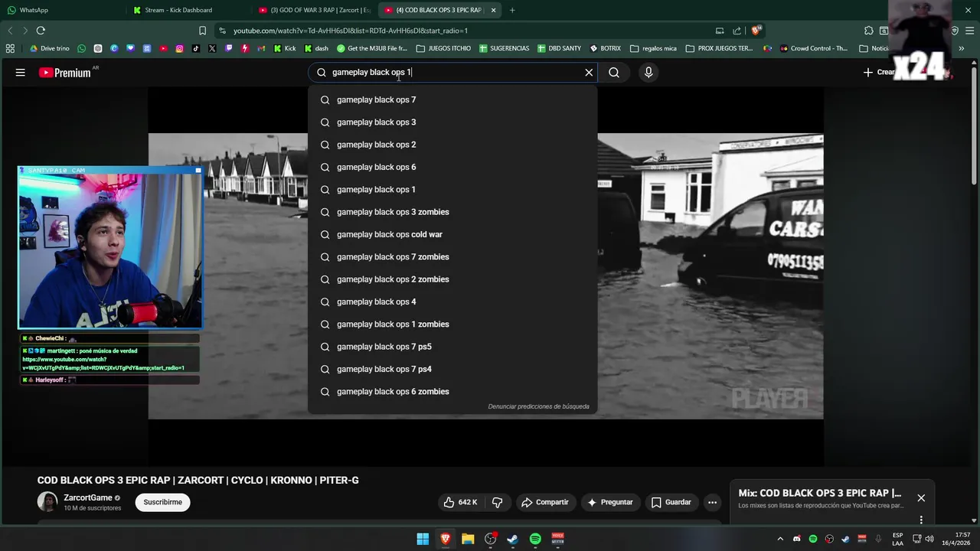Select "gameplay black ops 4" suggestion

pyautogui.click(x=452, y=302)
